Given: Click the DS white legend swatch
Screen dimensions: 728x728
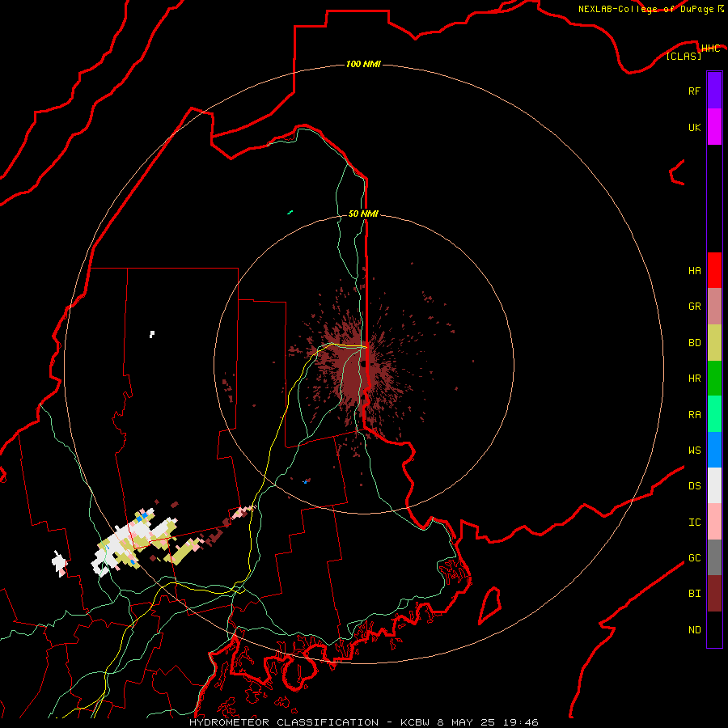Looking at the screenshot, I should pyautogui.click(x=714, y=485).
